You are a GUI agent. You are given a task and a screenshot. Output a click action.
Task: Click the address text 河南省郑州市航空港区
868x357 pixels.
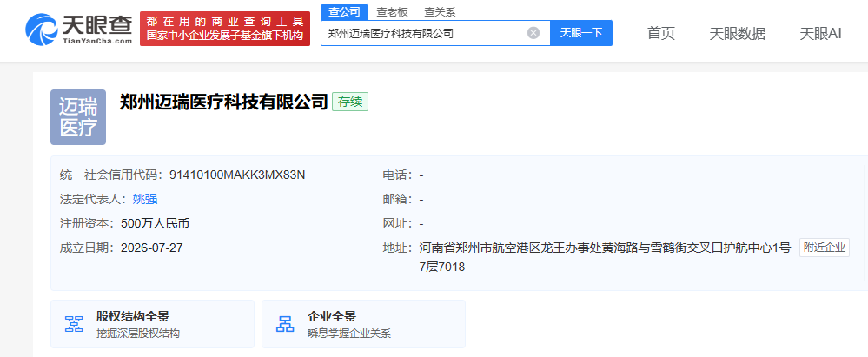(480, 248)
